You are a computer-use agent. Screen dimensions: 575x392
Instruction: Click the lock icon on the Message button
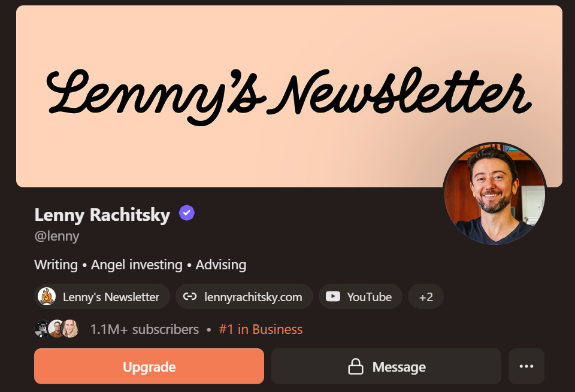(355, 366)
